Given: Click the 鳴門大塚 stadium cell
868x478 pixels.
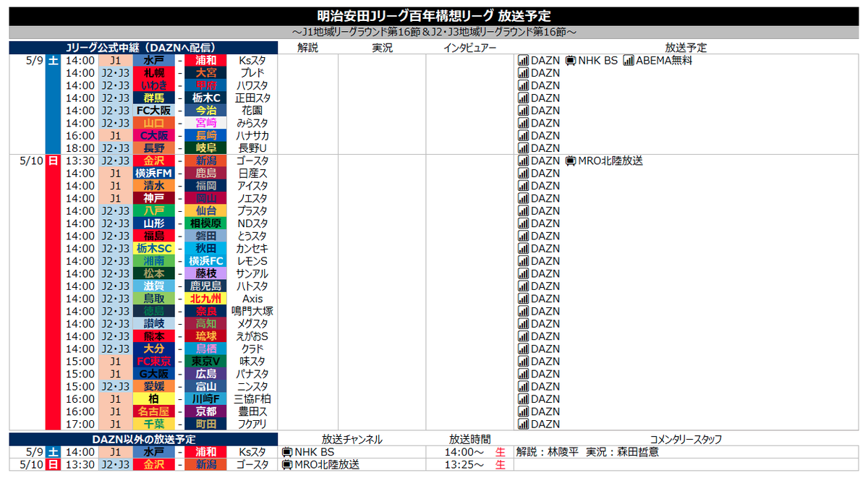Looking at the screenshot, I should pos(252,312).
